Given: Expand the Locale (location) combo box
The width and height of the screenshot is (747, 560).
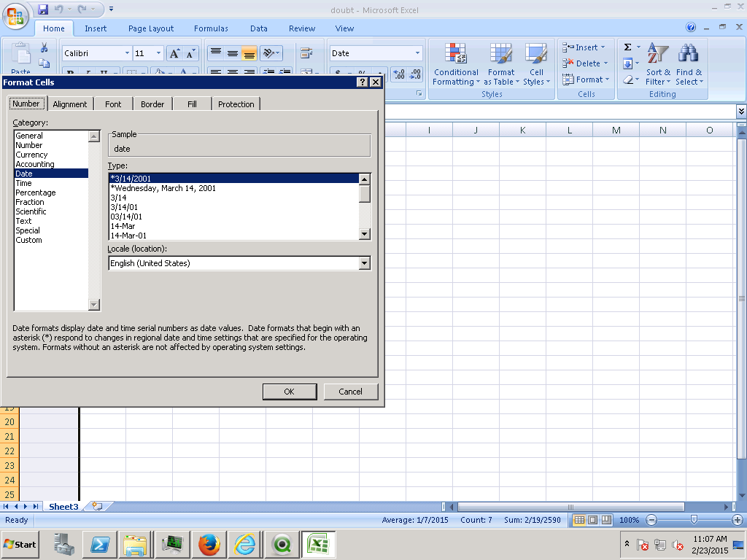Looking at the screenshot, I should click(x=365, y=263).
